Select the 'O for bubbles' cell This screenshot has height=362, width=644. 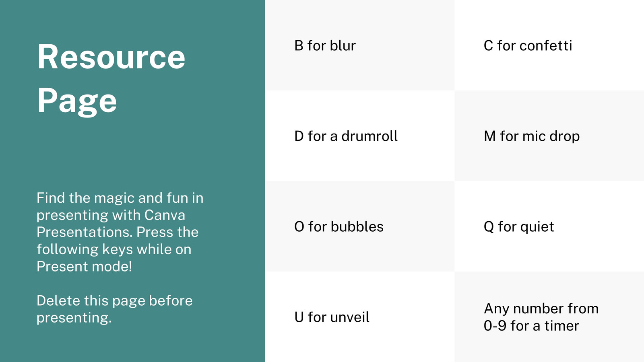click(x=360, y=226)
